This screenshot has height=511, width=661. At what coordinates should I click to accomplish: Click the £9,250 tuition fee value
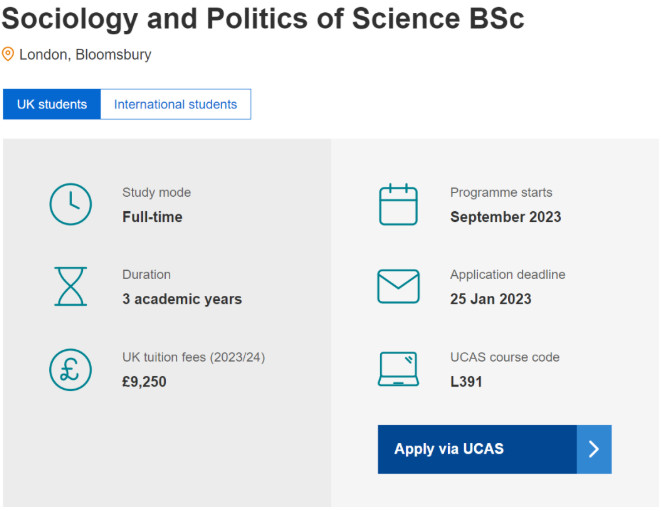[144, 382]
